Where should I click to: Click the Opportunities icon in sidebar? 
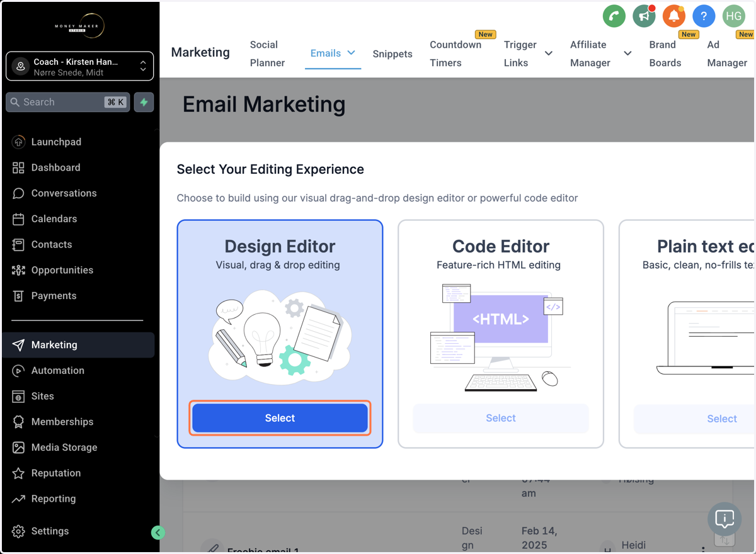[x=18, y=270]
